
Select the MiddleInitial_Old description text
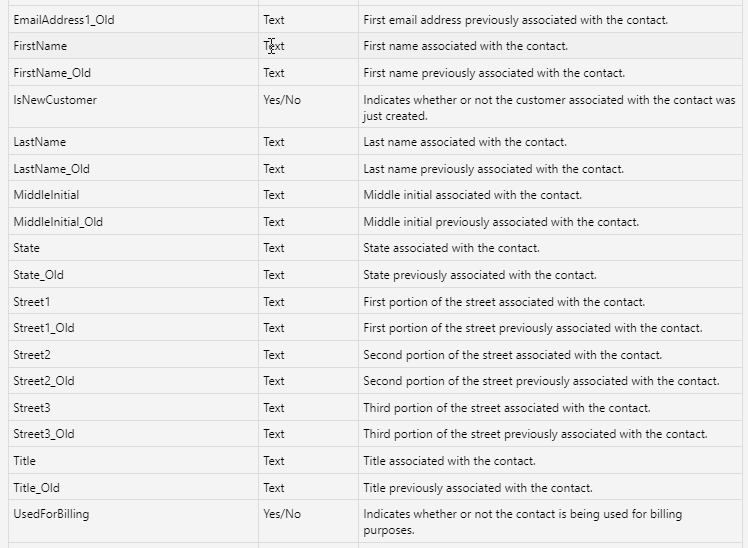pyautogui.click(x=501, y=222)
